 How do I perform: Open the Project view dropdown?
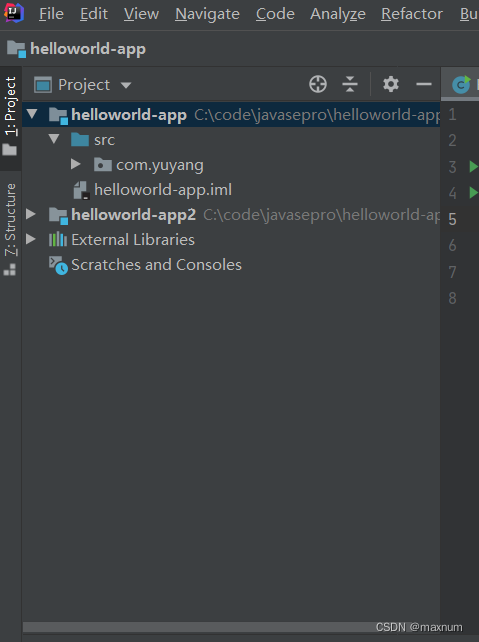(126, 85)
